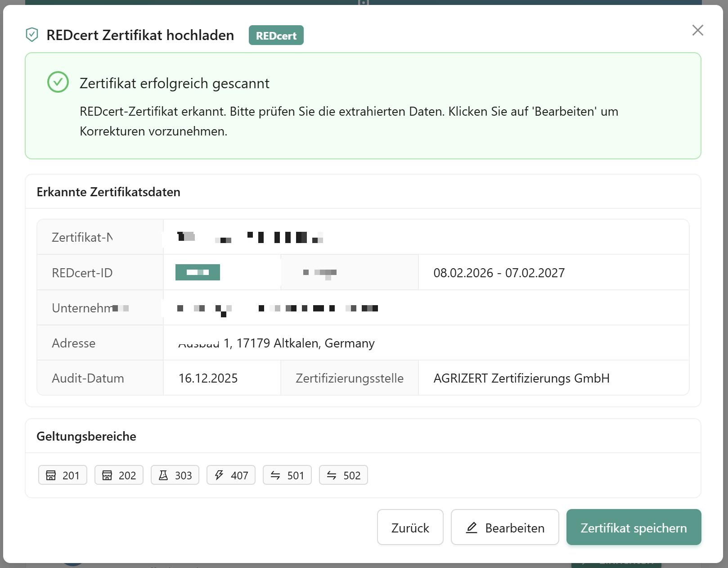Image resolution: width=728 pixels, height=568 pixels.
Task: Click the lightning icon on scope 407
Action: tap(219, 475)
